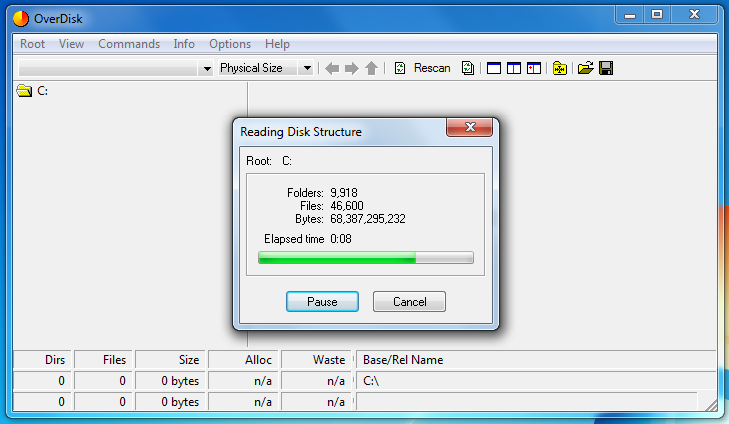
Task: Cancel the disk structure scan
Action: coord(409,302)
